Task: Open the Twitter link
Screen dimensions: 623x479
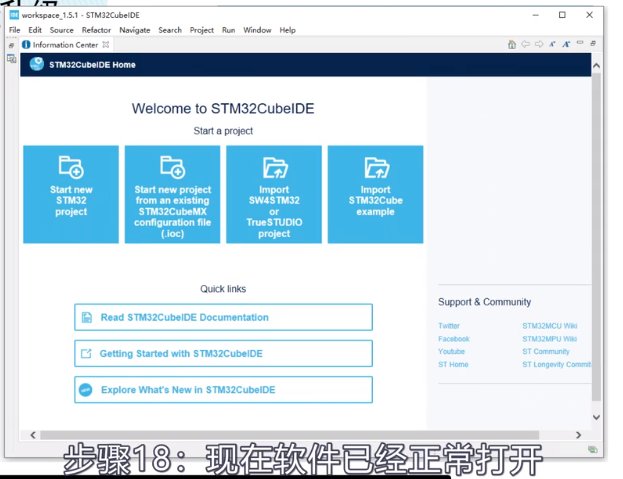Action: point(449,326)
